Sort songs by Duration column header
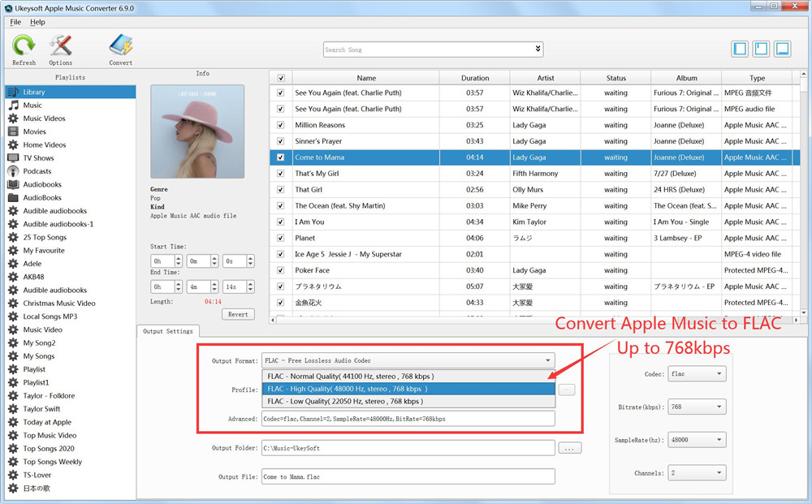Screen dimensions: 812x504 [475, 78]
